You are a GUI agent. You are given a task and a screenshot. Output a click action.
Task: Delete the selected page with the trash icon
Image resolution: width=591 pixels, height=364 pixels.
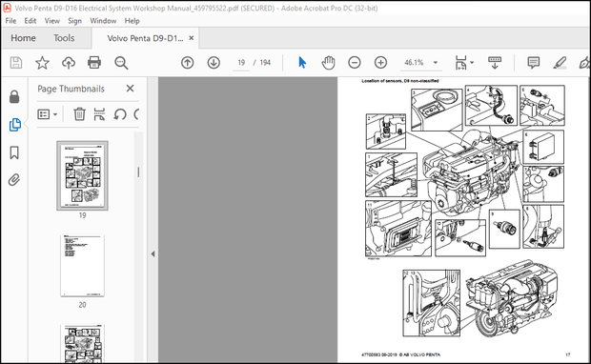point(79,113)
